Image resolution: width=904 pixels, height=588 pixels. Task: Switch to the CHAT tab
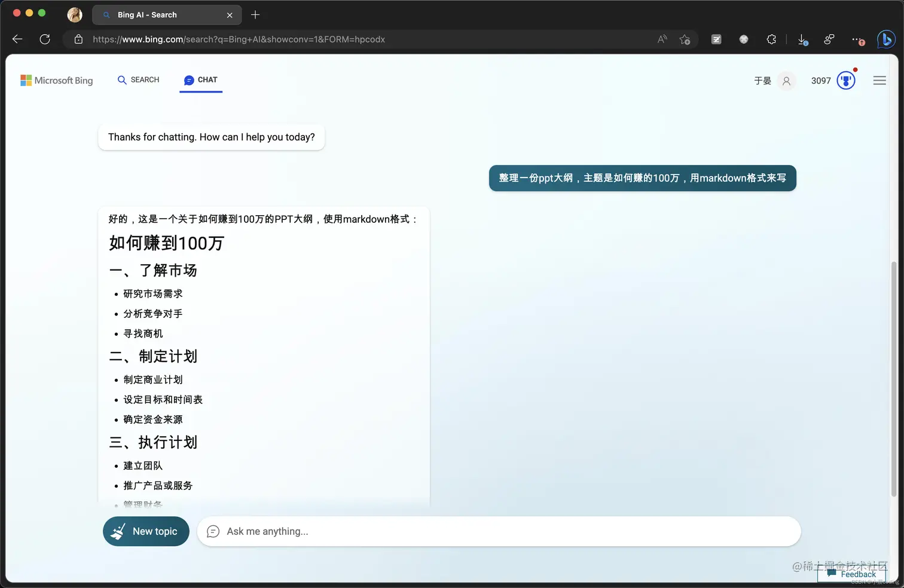point(201,79)
